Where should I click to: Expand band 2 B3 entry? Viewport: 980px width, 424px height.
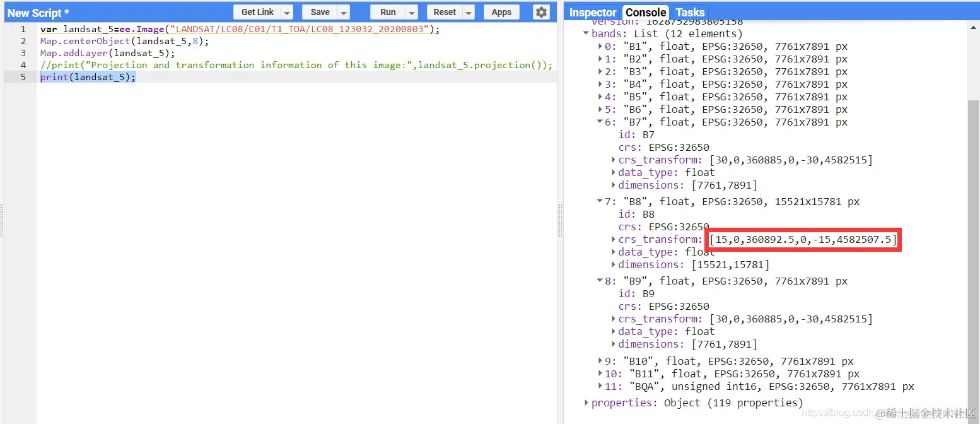tap(600, 71)
